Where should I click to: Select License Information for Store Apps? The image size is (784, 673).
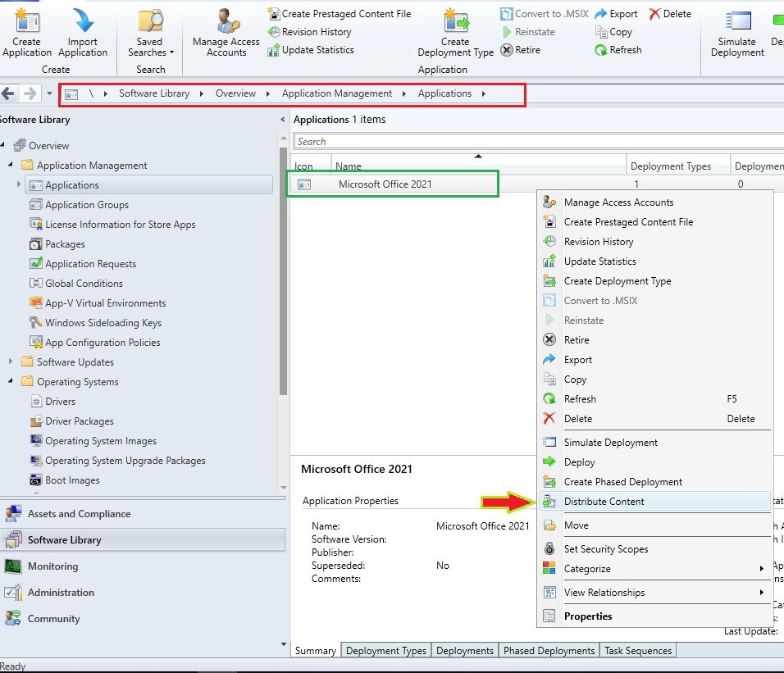point(112,225)
